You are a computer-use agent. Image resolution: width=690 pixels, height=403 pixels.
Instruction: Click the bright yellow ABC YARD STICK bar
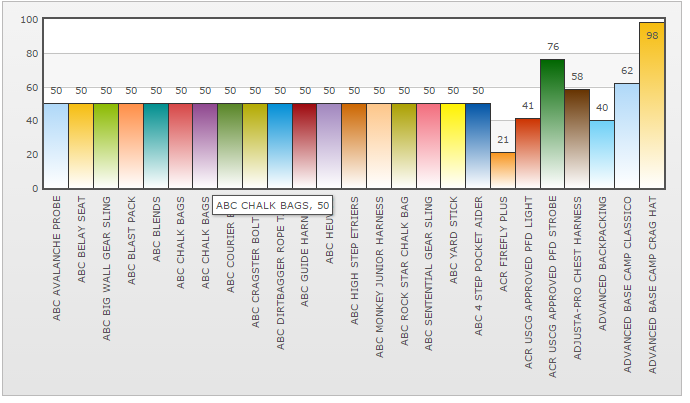[453, 146]
